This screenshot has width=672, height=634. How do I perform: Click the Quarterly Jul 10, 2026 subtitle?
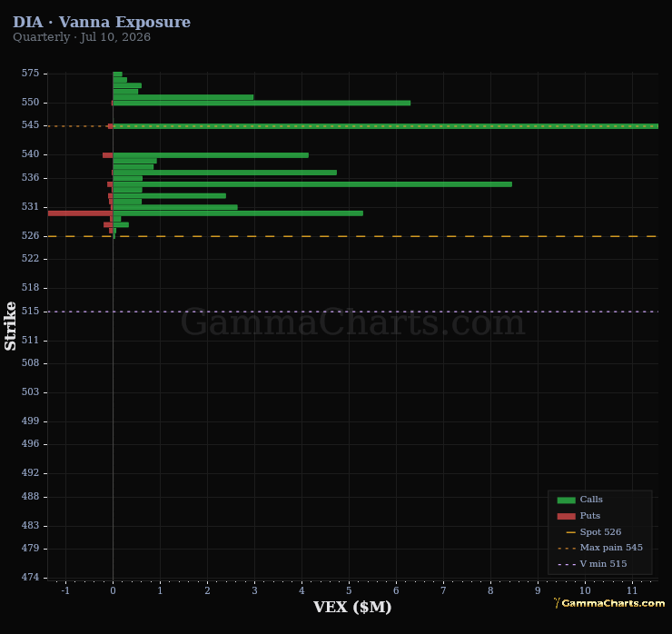(82, 37)
